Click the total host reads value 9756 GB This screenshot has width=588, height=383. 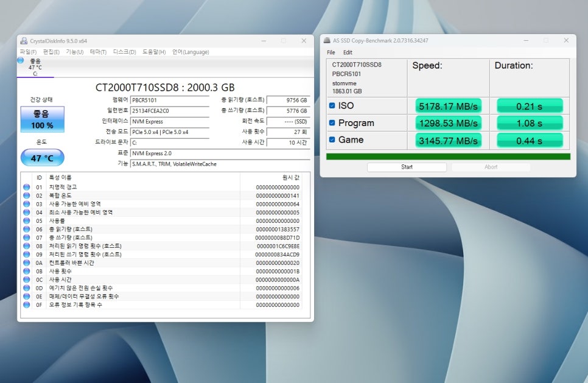click(x=288, y=100)
